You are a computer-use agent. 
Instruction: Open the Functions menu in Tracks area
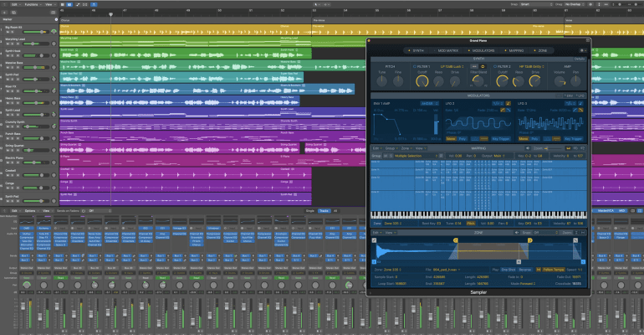[32, 4]
